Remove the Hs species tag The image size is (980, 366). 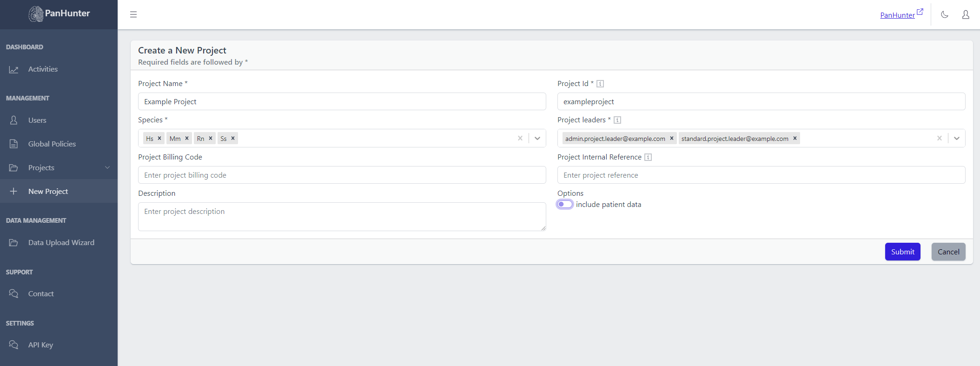(x=159, y=138)
